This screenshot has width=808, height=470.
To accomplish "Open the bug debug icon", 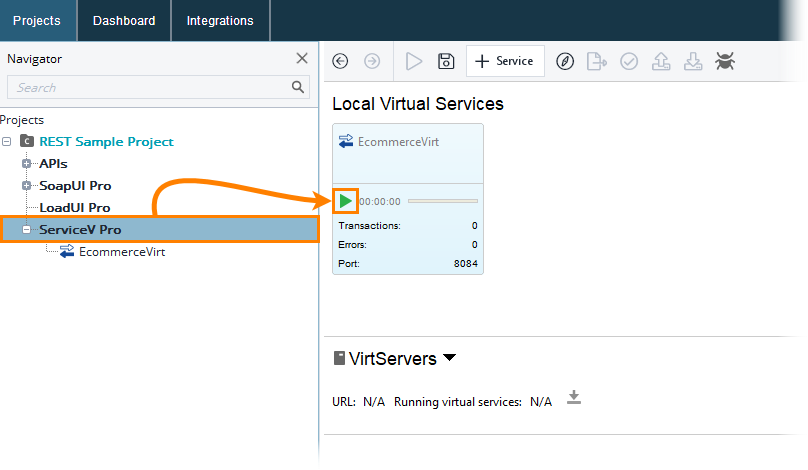I will coord(725,61).
